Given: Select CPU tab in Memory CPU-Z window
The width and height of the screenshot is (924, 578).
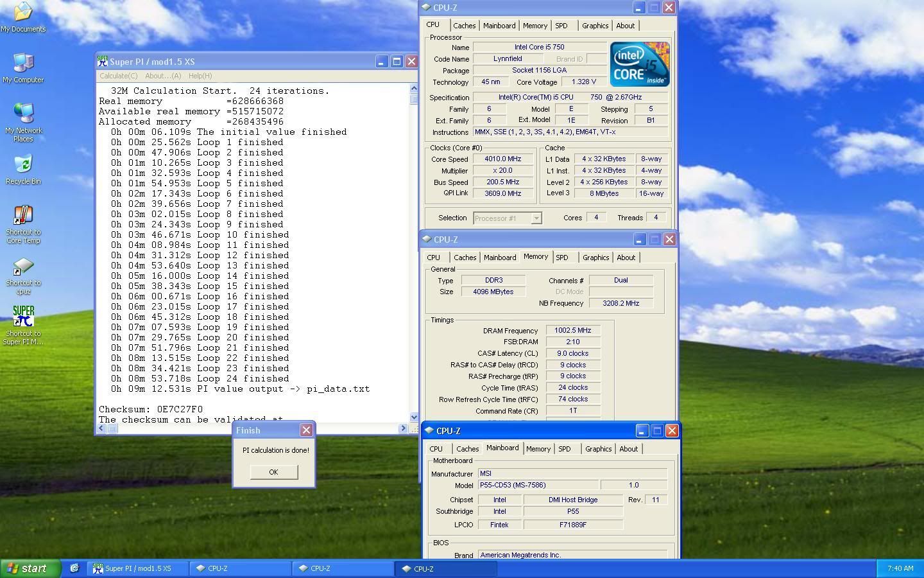Looking at the screenshot, I should tap(434, 258).
